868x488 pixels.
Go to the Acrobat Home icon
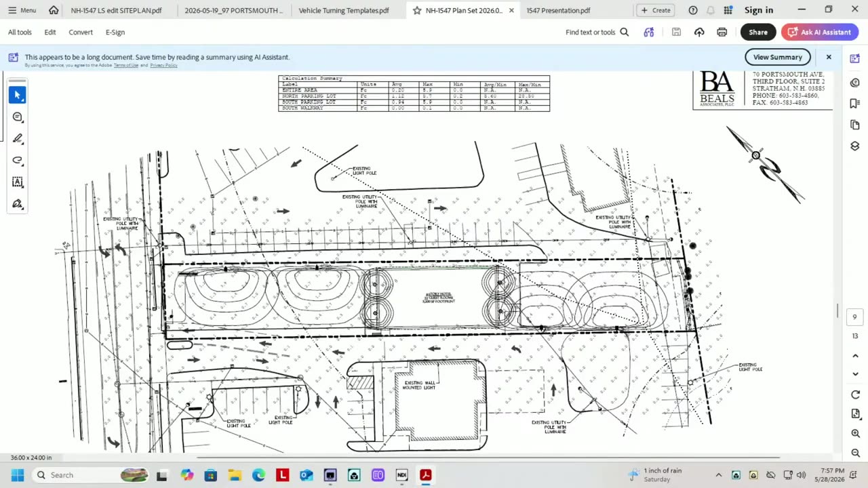click(54, 10)
